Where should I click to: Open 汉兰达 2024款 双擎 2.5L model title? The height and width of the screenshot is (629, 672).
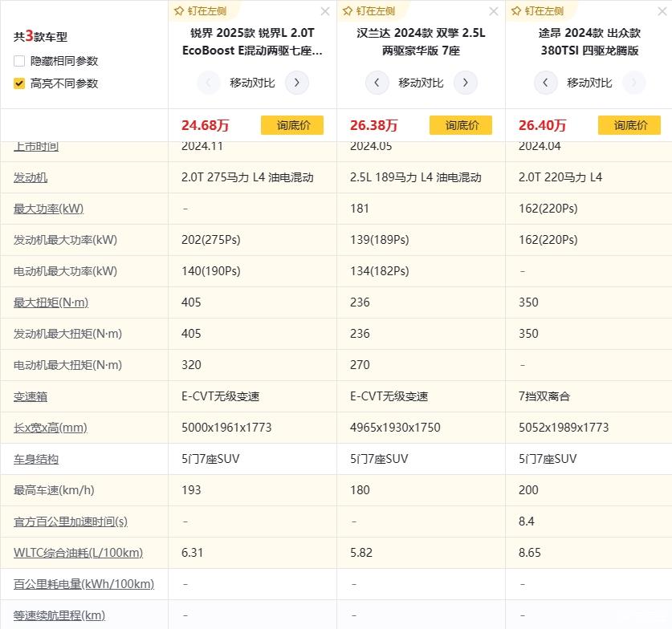(421, 42)
